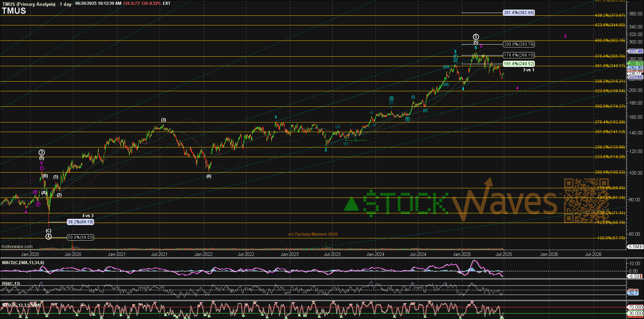Click the Jan-2025 date axis label
Viewport: 644px width, 319px height.
(462, 254)
